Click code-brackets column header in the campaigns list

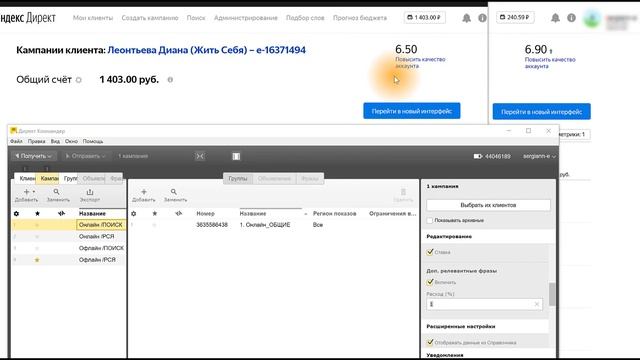point(61,213)
